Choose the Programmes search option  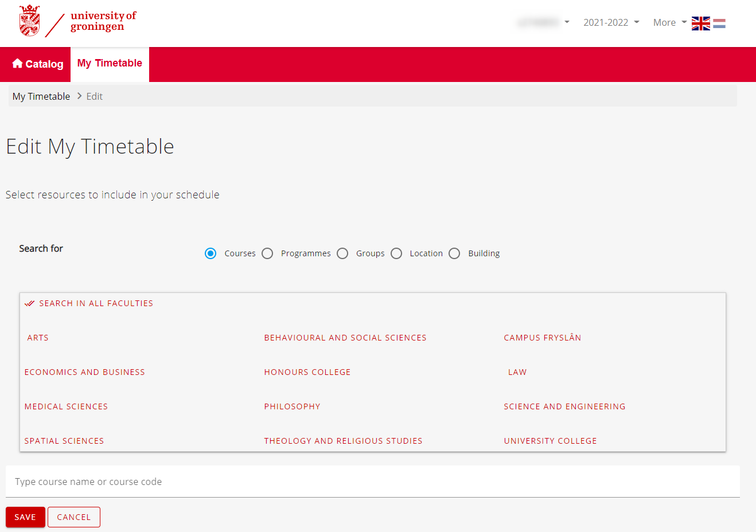pos(267,253)
